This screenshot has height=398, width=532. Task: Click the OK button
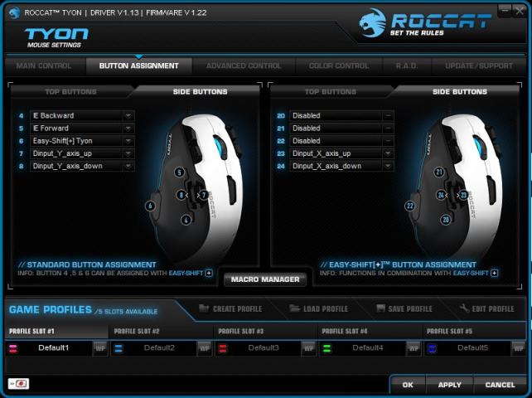(x=408, y=385)
